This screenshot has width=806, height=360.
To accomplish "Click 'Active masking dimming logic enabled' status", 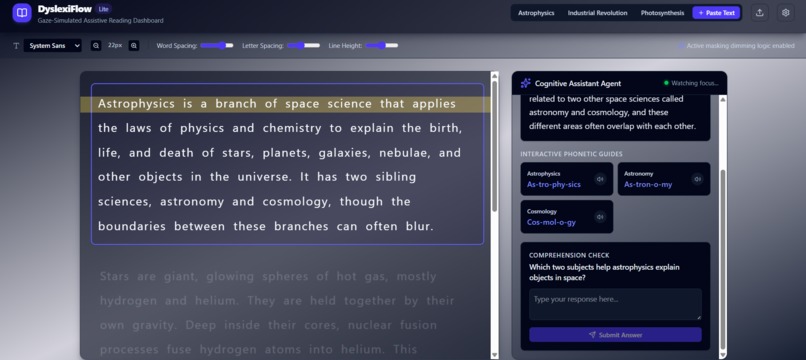I will pos(737,46).
